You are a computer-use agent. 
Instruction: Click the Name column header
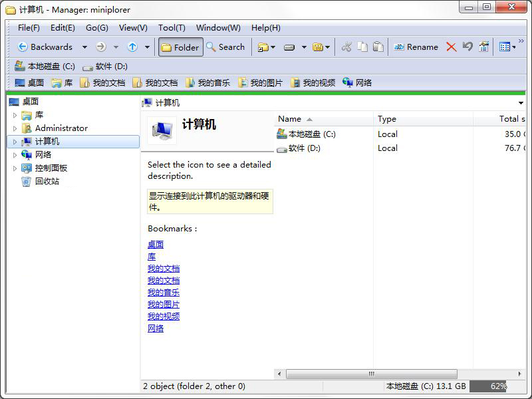(290, 119)
